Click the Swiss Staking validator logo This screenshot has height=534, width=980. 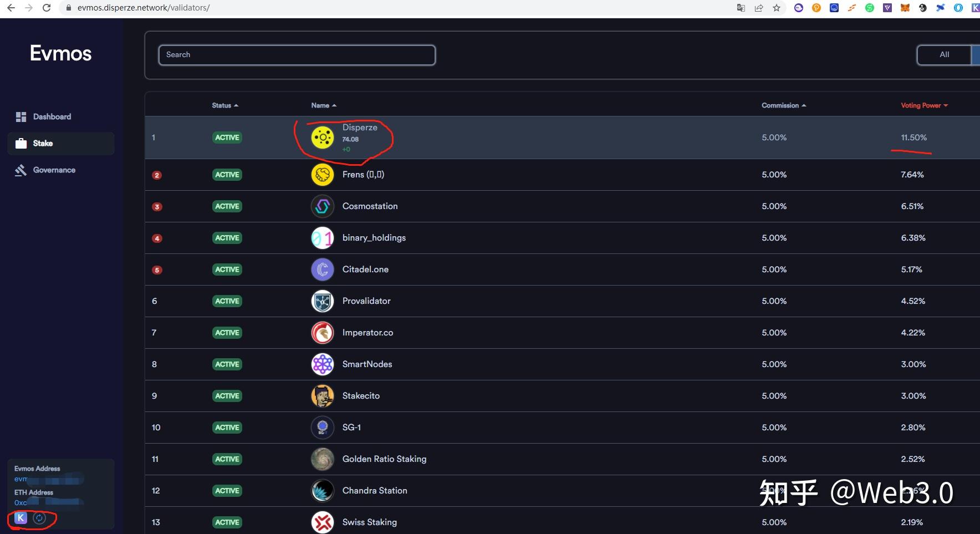click(323, 522)
